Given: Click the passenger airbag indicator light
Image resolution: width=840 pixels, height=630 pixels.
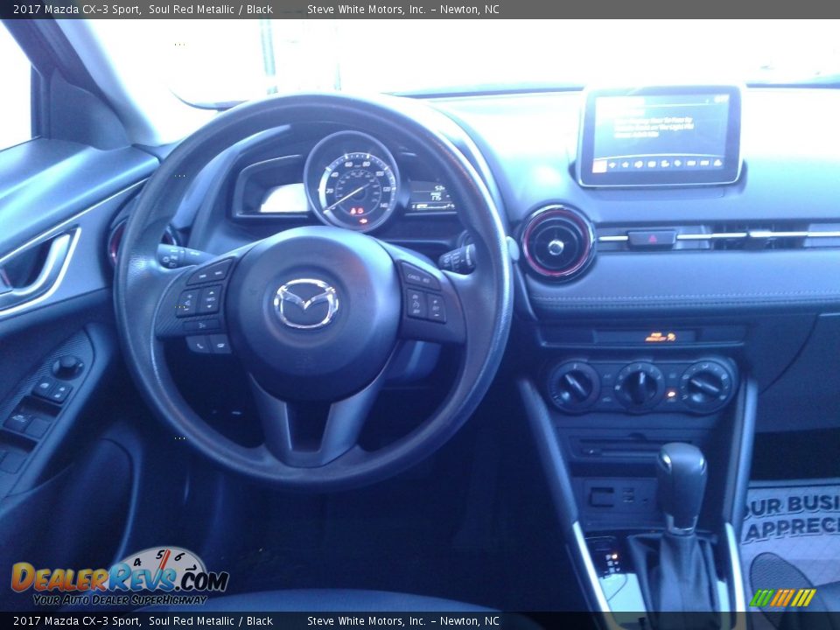Looking at the screenshot, I should (660, 337).
